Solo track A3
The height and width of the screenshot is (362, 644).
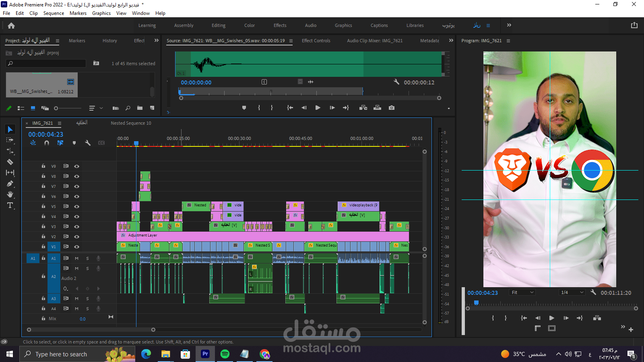click(87, 298)
